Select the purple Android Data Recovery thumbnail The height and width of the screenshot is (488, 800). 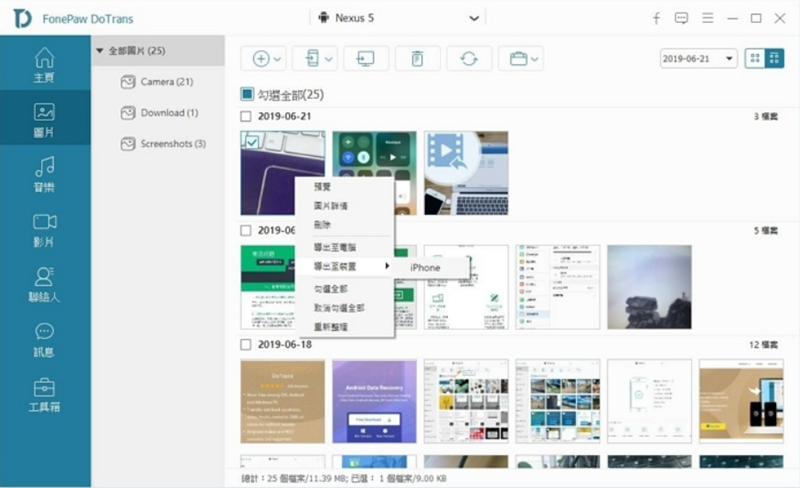[x=374, y=401]
